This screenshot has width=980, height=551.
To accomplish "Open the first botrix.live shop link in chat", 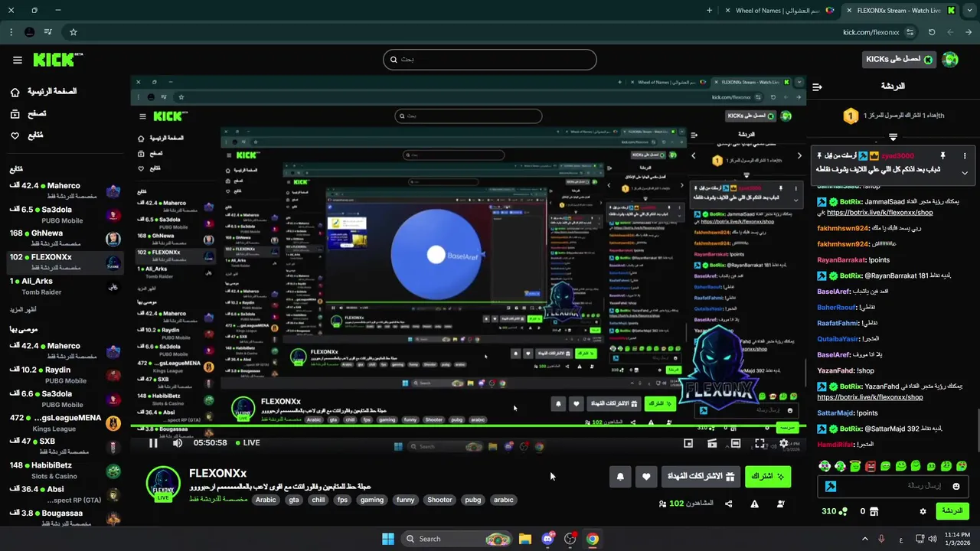I will pyautogui.click(x=880, y=213).
